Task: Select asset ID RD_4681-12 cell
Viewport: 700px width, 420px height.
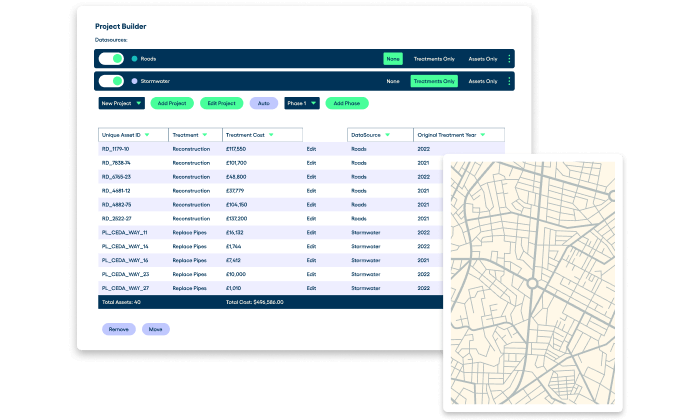Action: pyautogui.click(x=116, y=191)
